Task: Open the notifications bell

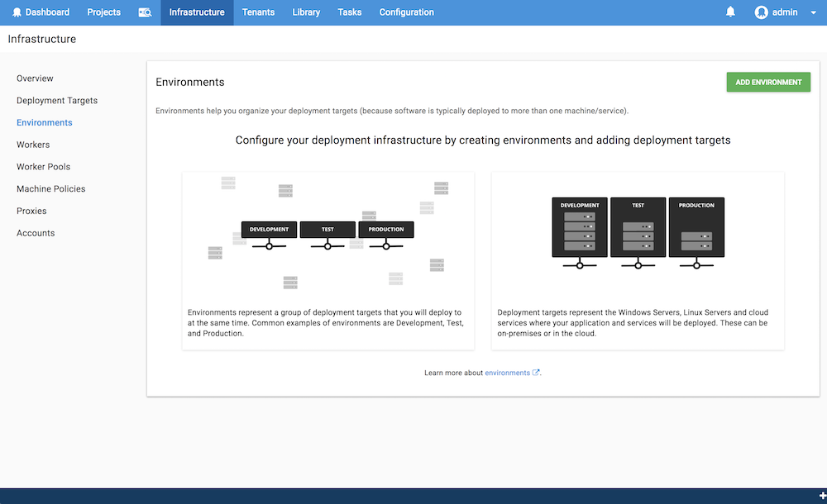Action: (x=730, y=12)
